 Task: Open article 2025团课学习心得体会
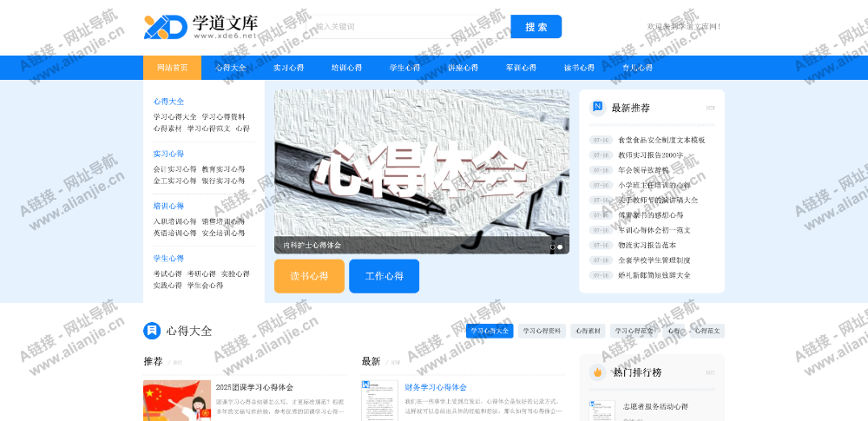(x=254, y=387)
